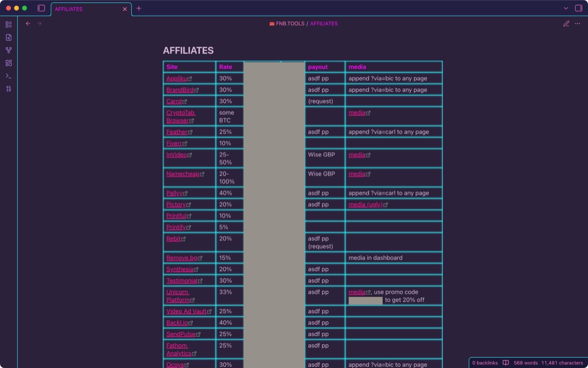This screenshot has width=588, height=368.
Task: Expand the tab list chevron dropdown
Action: click(566, 8)
